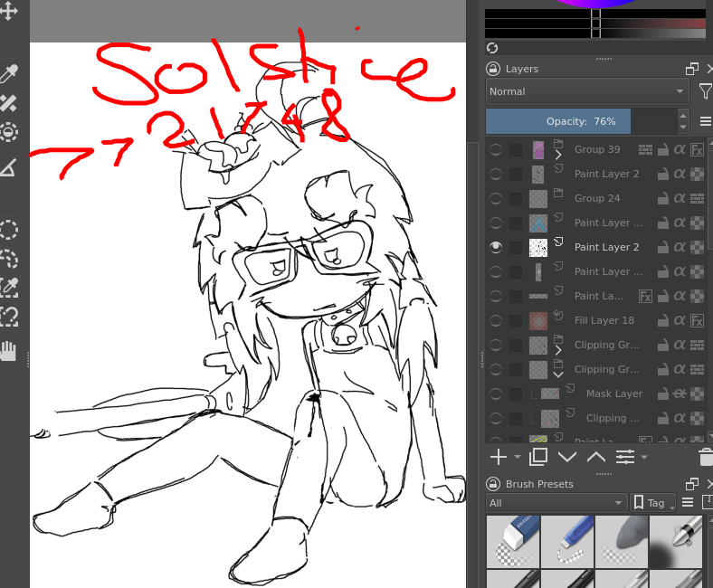Adjust the grey-gradient color slider bar
713x588 pixels.
click(x=595, y=33)
